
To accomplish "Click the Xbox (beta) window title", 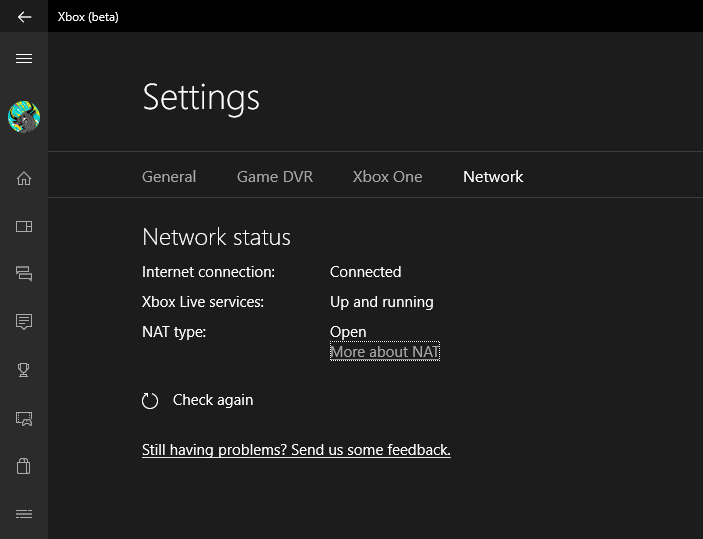I will pyautogui.click(x=88, y=17).
